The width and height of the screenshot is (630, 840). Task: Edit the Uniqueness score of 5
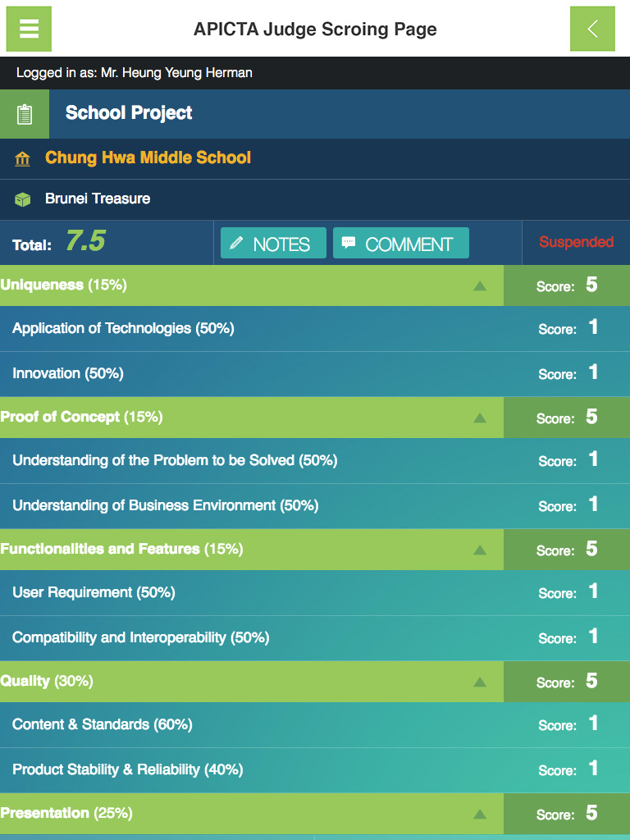pyautogui.click(x=567, y=285)
